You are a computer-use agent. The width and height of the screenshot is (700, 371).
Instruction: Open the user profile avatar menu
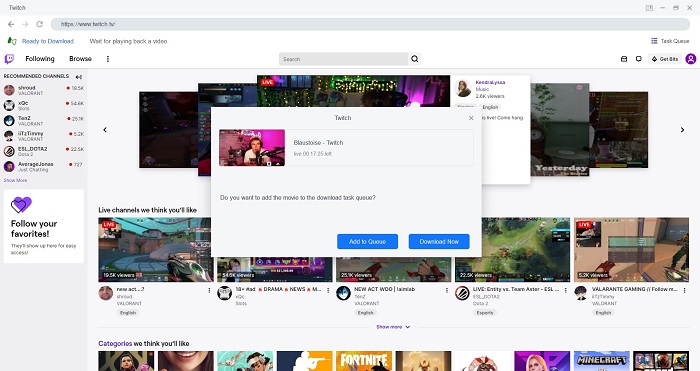(691, 59)
